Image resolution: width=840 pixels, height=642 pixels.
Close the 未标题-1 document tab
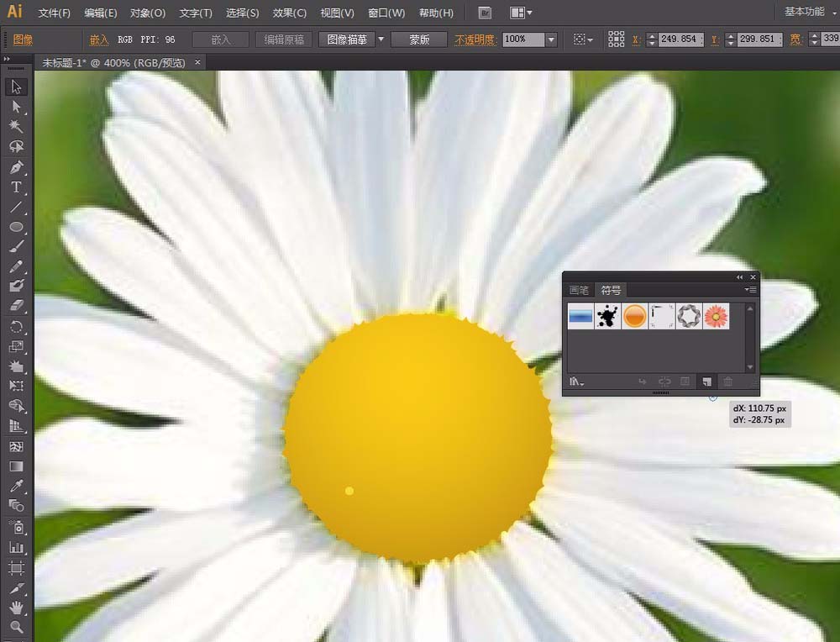[197, 62]
